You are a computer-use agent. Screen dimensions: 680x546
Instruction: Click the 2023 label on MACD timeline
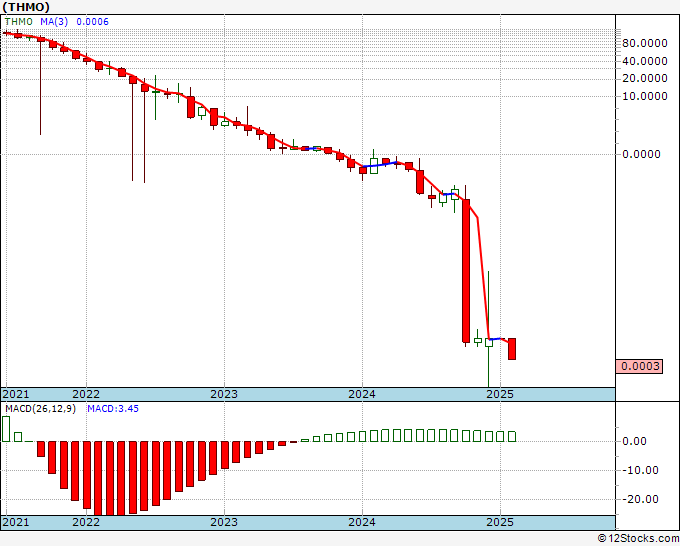(x=224, y=522)
